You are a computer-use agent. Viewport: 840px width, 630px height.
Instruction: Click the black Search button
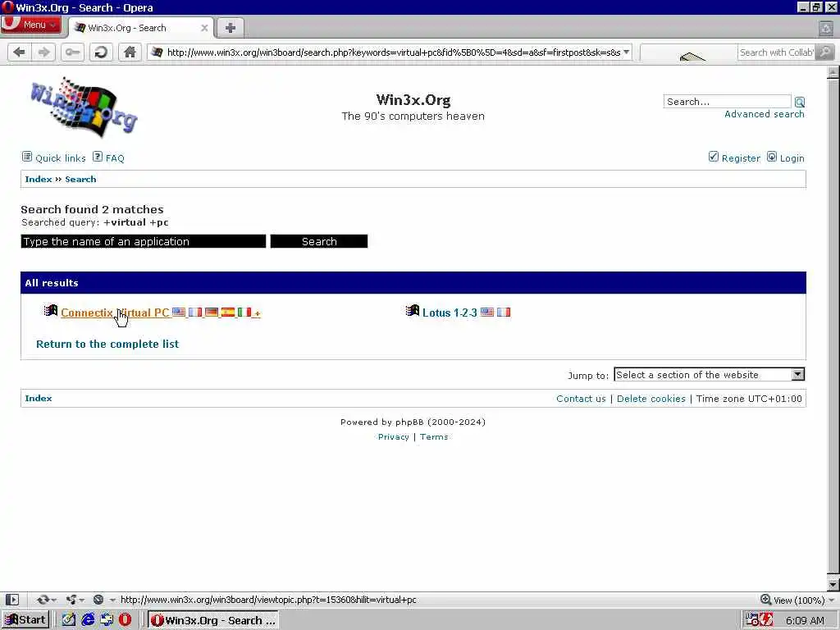[x=319, y=241]
